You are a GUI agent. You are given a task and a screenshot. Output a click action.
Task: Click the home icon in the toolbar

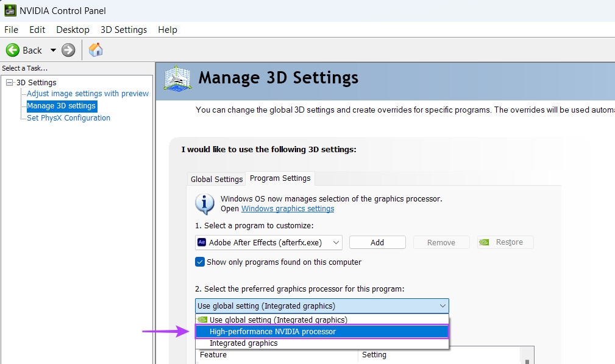coord(95,50)
